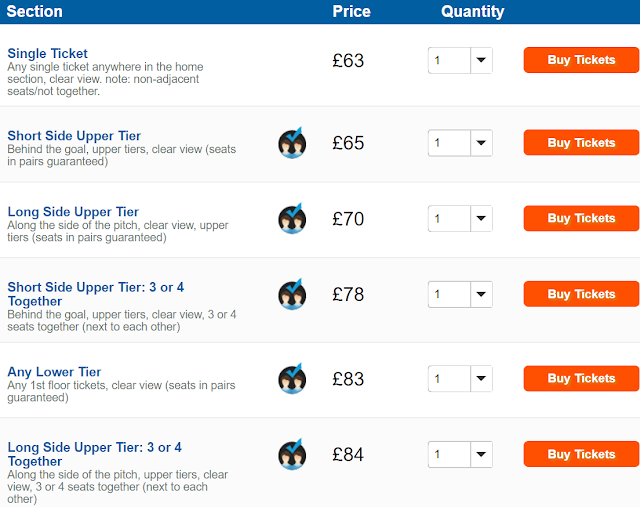Open the Any Lower Tier section link
The height and width of the screenshot is (507, 640).
point(54,372)
